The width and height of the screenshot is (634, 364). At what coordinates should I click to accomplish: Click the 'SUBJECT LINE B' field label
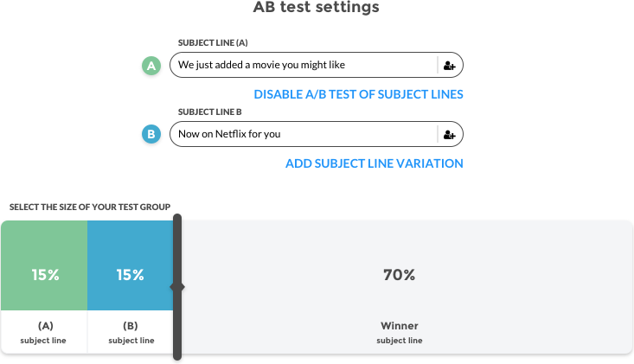point(209,112)
